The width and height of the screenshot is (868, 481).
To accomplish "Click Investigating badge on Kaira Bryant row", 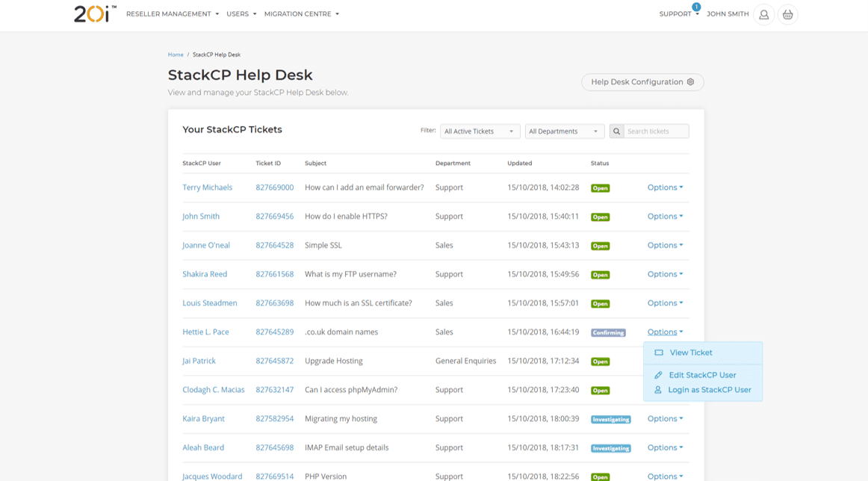I will pos(610,420).
